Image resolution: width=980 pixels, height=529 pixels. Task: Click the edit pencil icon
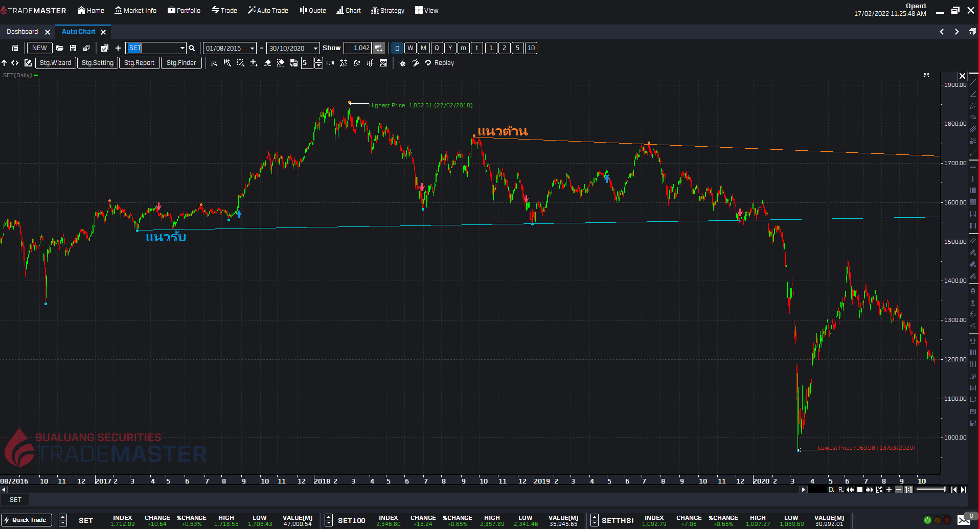28,63
